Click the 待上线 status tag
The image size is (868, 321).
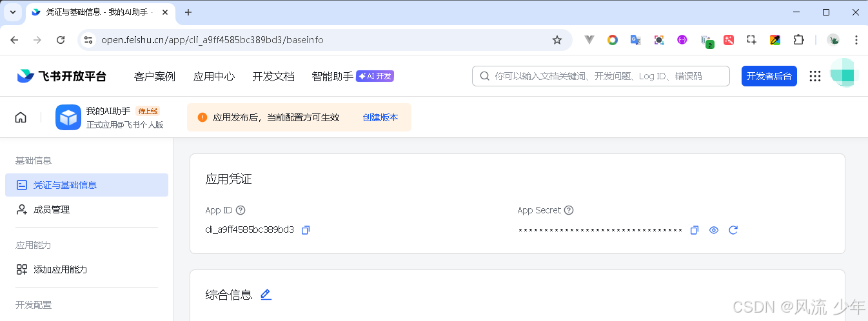point(148,111)
